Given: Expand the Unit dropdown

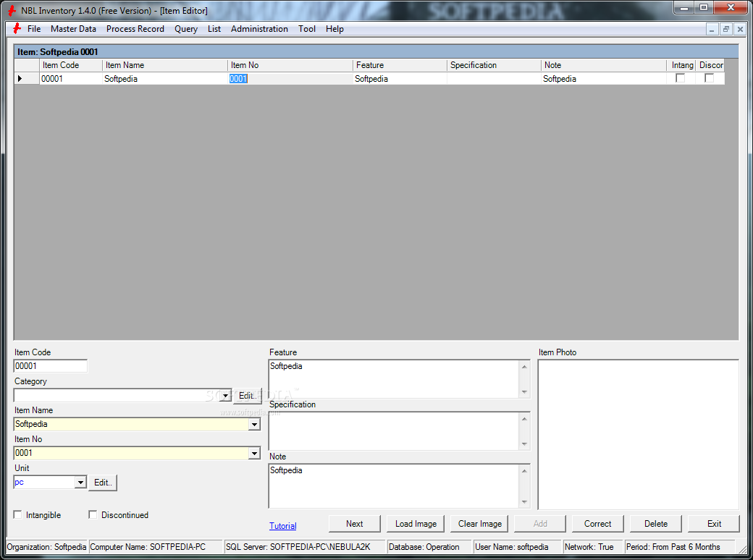Looking at the screenshot, I should 80,483.
